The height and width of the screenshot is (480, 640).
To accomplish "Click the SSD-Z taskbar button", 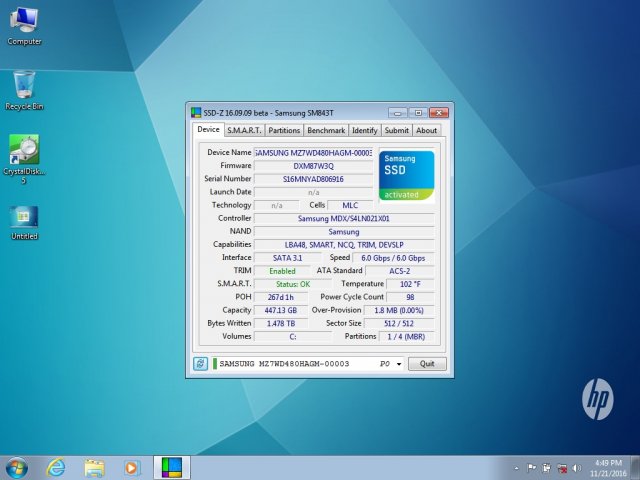I will 172,467.
